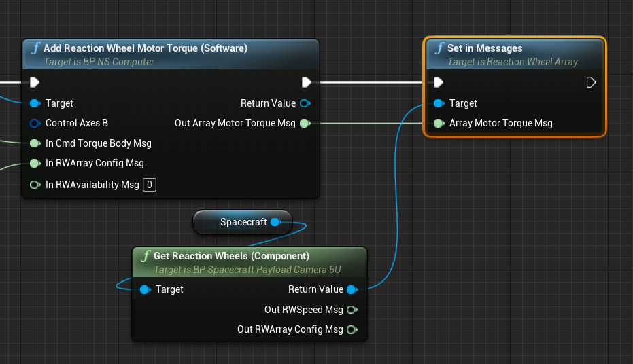Click Add Reaction Wheel execution output pin
633x364 pixels.
[x=307, y=82]
